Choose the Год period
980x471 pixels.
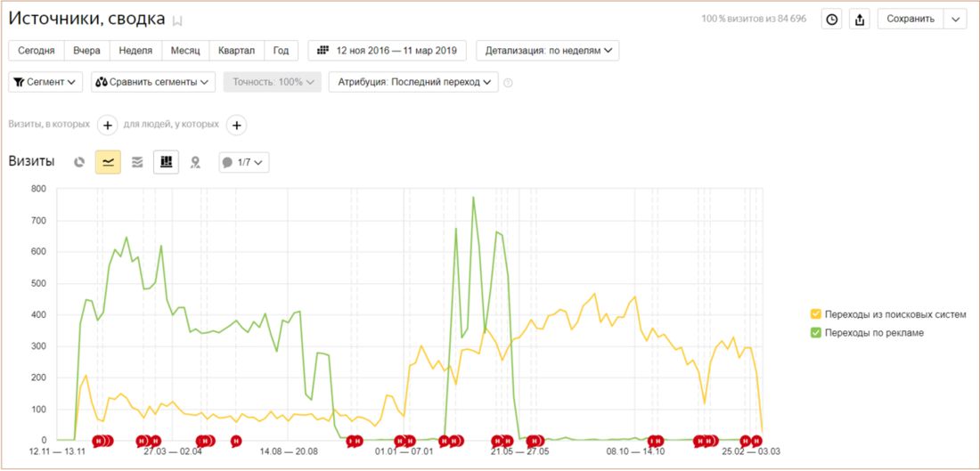click(281, 51)
